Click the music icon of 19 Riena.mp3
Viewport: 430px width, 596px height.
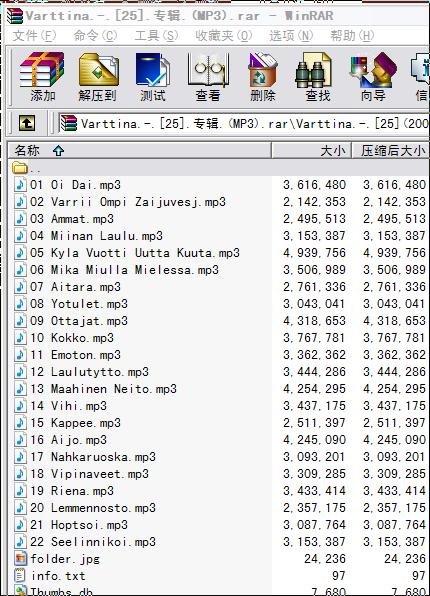pyautogui.click(x=20, y=491)
